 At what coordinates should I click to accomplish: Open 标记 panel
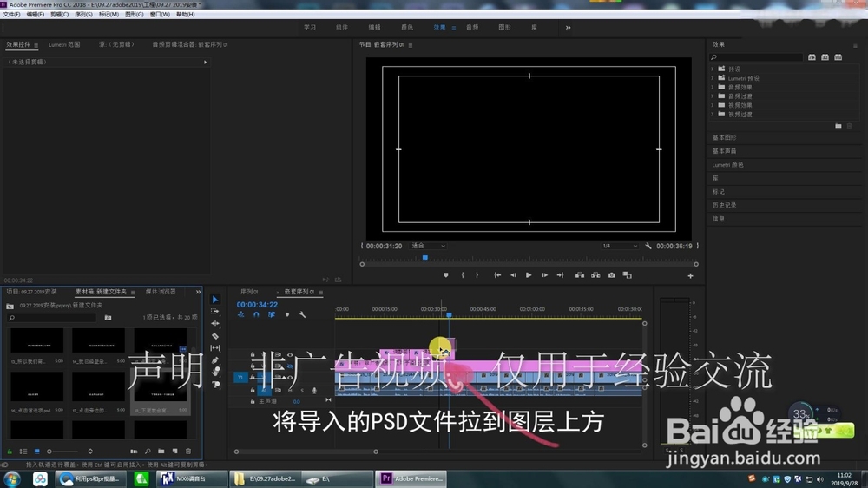point(719,192)
